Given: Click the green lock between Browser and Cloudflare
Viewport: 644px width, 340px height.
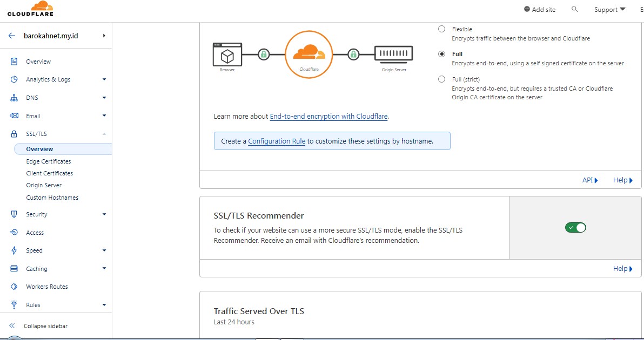Looking at the screenshot, I should [264, 54].
